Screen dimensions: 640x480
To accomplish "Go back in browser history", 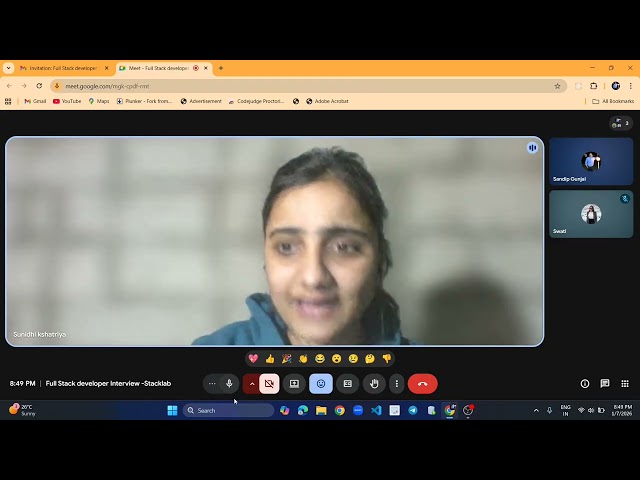I will click(x=9, y=86).
